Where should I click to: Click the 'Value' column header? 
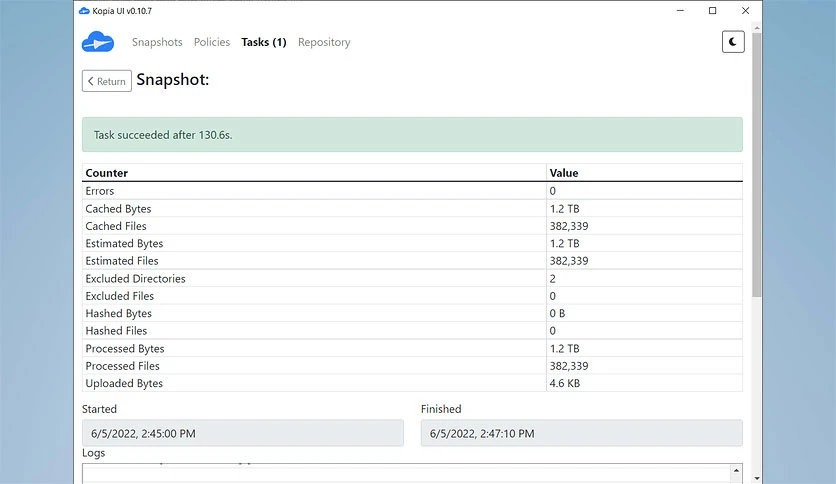(564, 173)
